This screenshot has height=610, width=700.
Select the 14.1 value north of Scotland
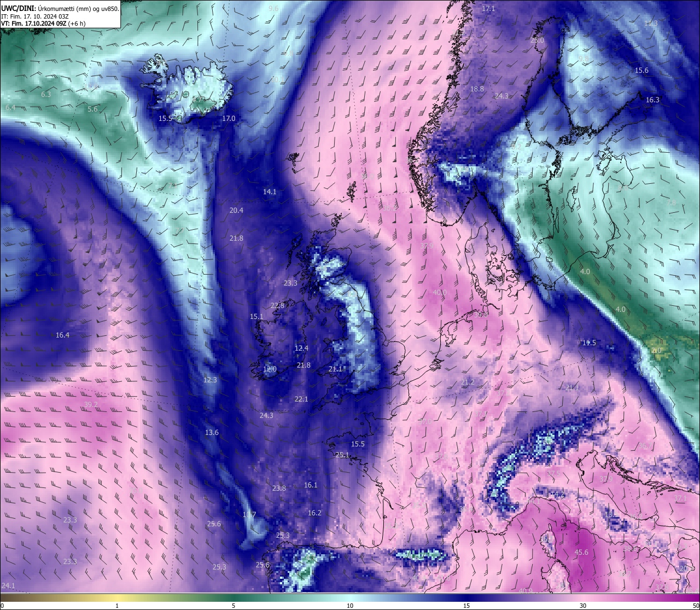pyautogui.click(x=270, y=192)
